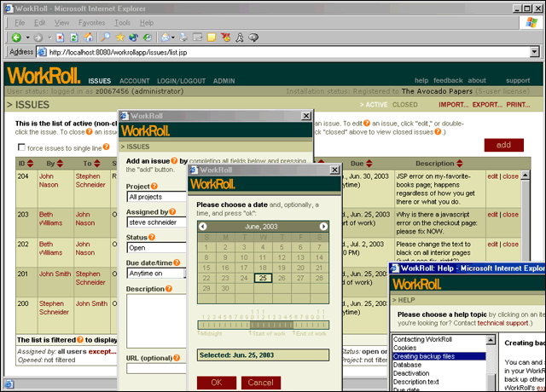Click the 'Assigned by' field with steve schneider

(x=157, y=222)
